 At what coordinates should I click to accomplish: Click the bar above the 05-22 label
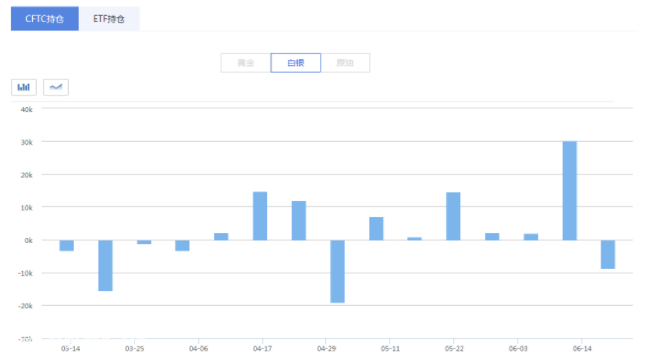pyautogui.click(x=453, y=217)
